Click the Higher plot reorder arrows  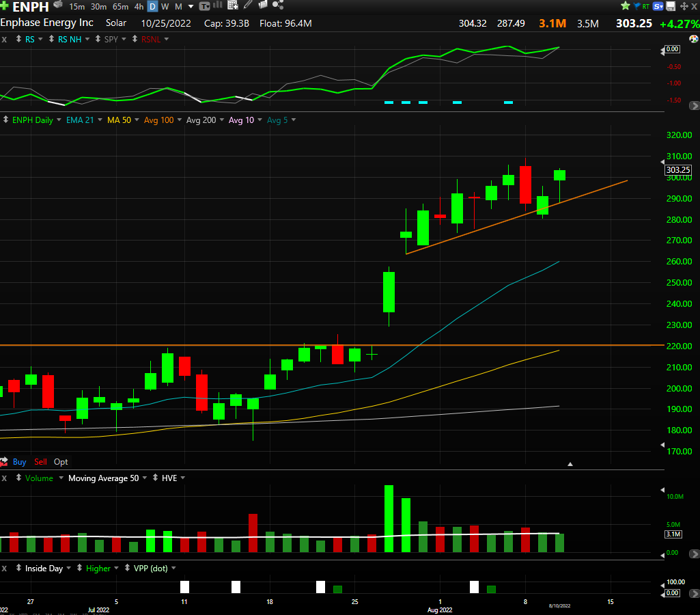pos(79,568)
